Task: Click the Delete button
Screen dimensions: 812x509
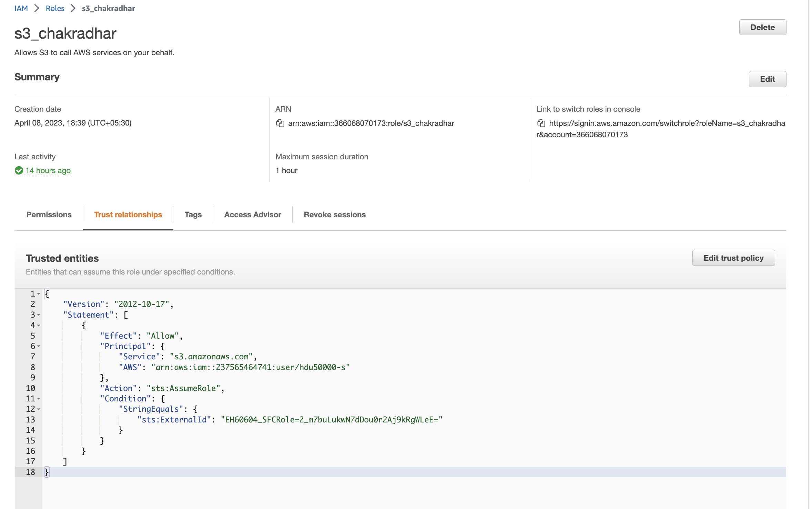Action: click(x=762, y=27)
